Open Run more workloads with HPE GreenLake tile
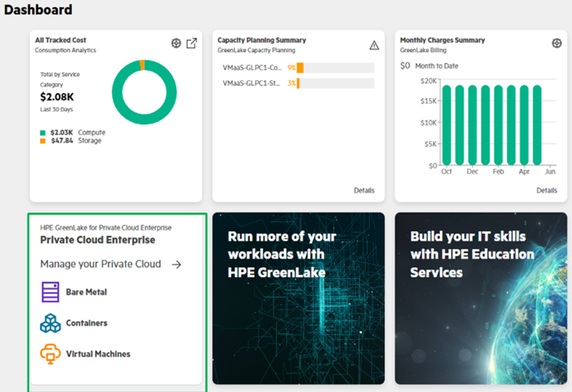 [x=298, y=298]
